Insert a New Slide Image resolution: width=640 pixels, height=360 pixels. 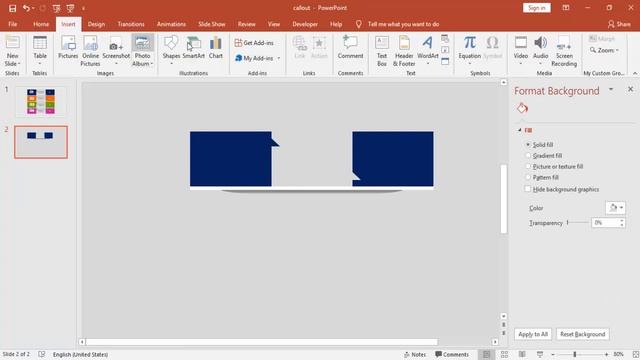pos(12,51)
